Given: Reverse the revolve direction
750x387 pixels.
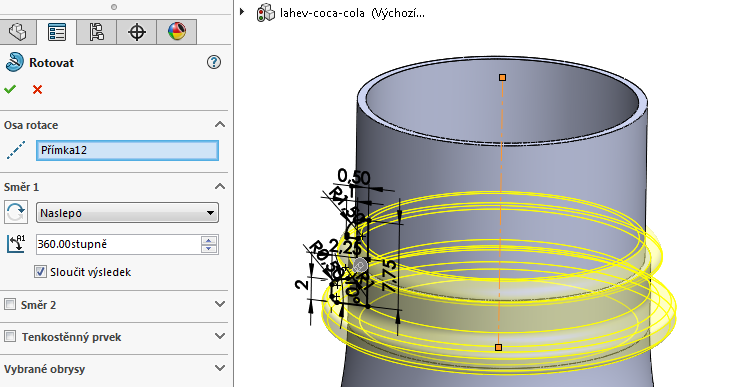Looking at the screenshot, I should [x=16, y=212].
